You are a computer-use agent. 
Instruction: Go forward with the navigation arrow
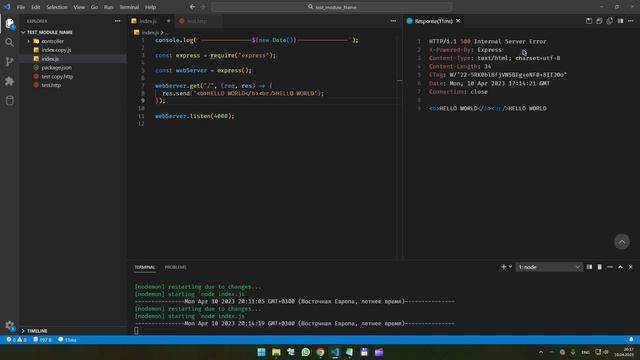203,7
